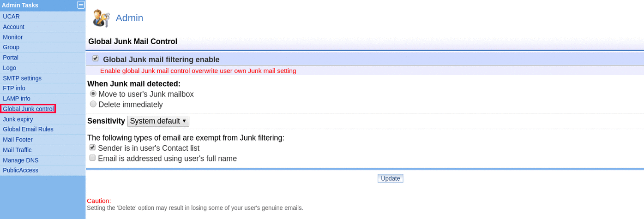The height and width of the screenshot is (219, 644).
Task: Select Move to user's Junk mailbox
Action: click(x=93, y=94)
